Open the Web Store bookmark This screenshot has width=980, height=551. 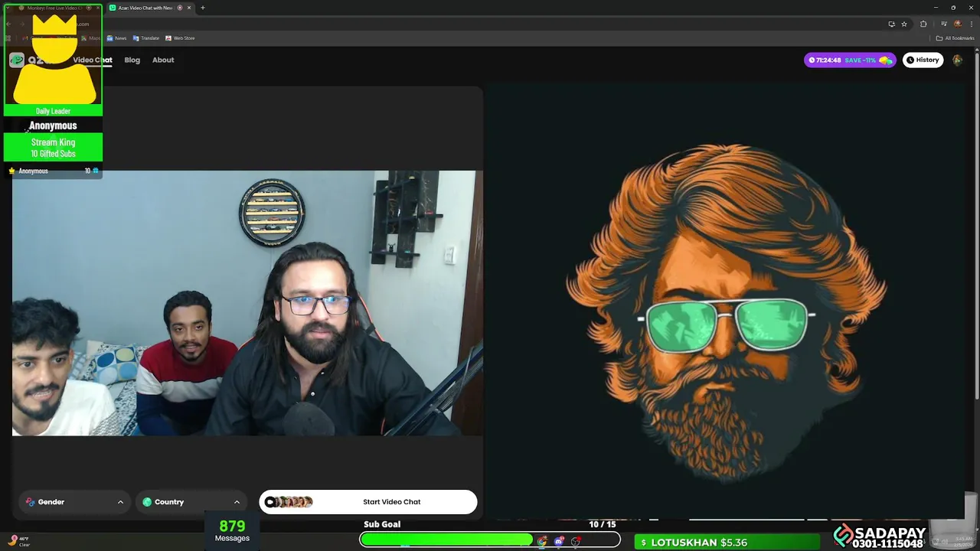pos(180,38)
